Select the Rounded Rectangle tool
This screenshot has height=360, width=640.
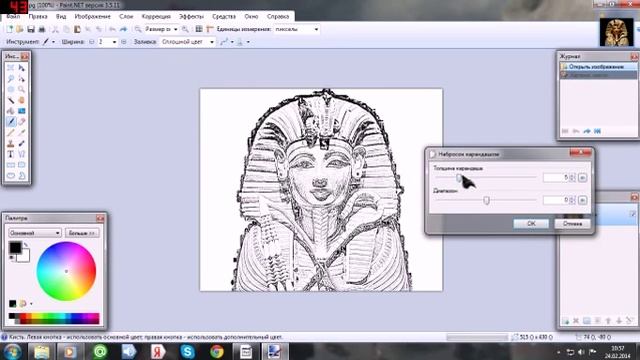[22, 165]
